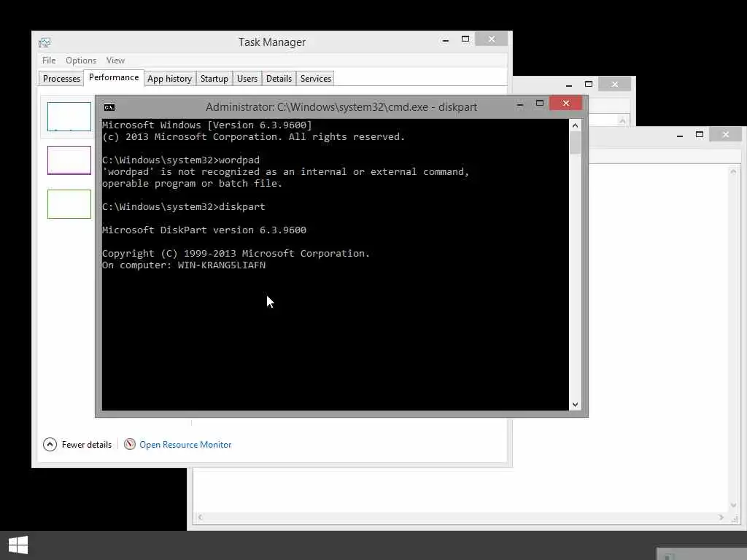
Task: Click down arrow of background window's vertical scrollbar
Action: (x=733, y=505)
